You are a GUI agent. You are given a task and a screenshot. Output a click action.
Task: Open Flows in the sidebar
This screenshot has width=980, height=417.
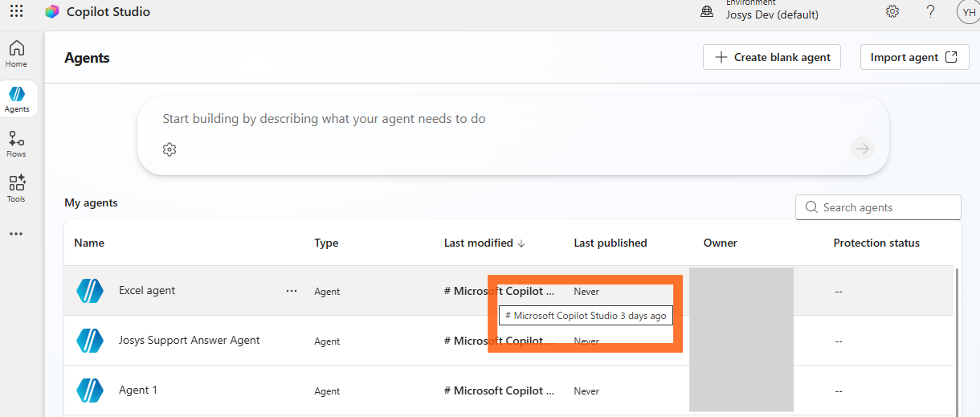17,144
